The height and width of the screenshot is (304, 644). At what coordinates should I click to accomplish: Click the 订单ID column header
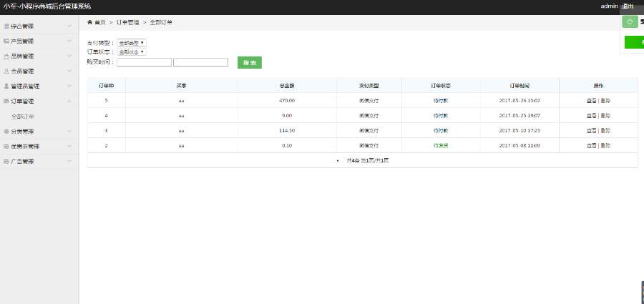point(107,86)
